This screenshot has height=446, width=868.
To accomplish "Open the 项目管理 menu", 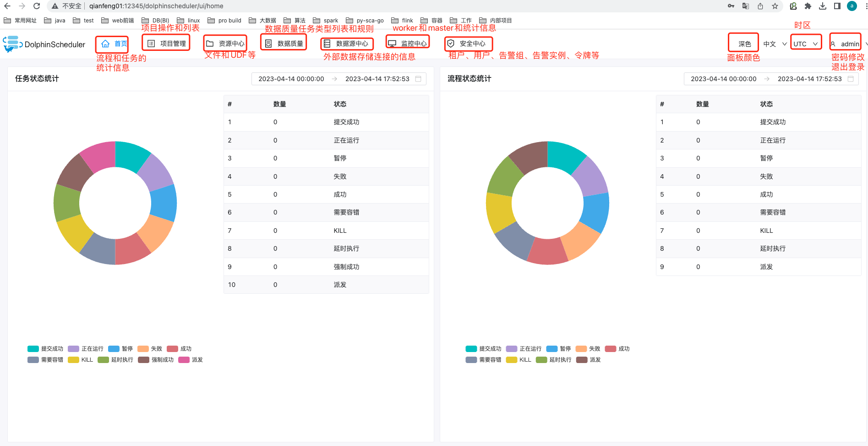I will point(167,44).
